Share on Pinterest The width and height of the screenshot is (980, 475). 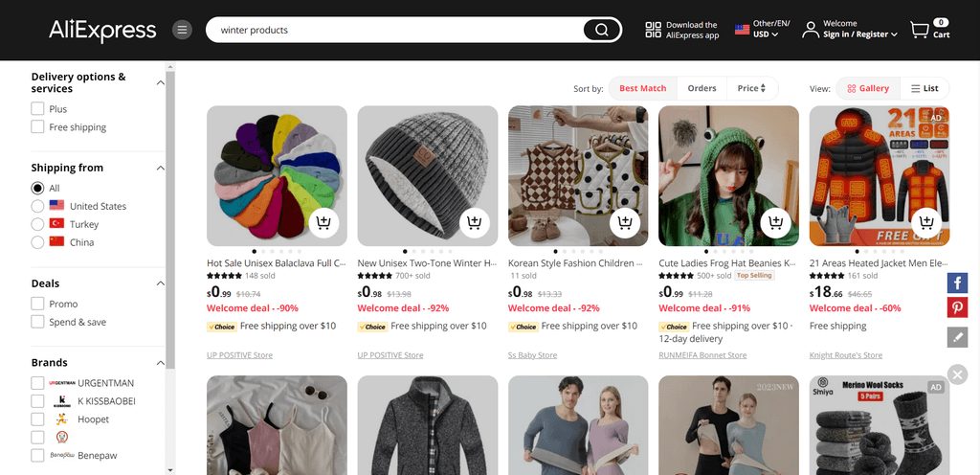point(957,308)
